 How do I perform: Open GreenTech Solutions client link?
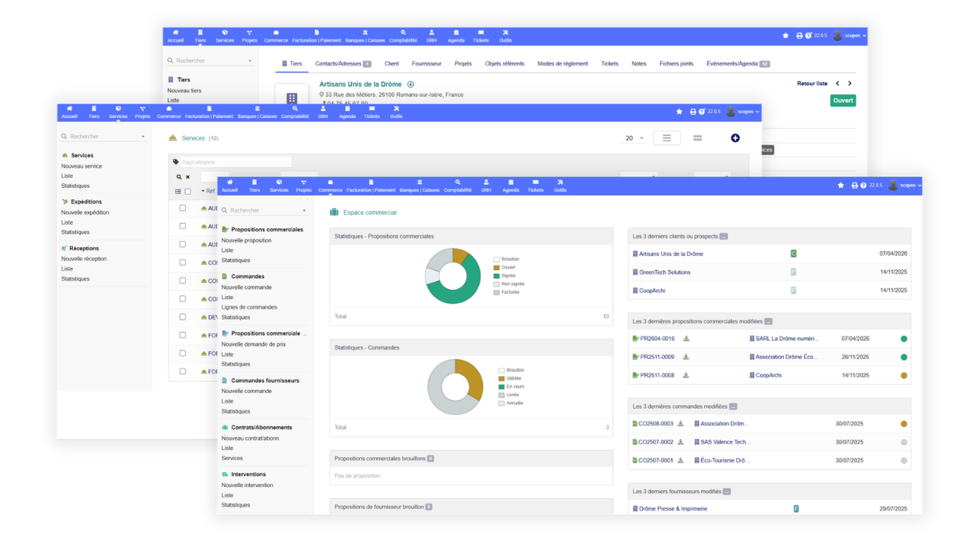[x=665, y=272]
